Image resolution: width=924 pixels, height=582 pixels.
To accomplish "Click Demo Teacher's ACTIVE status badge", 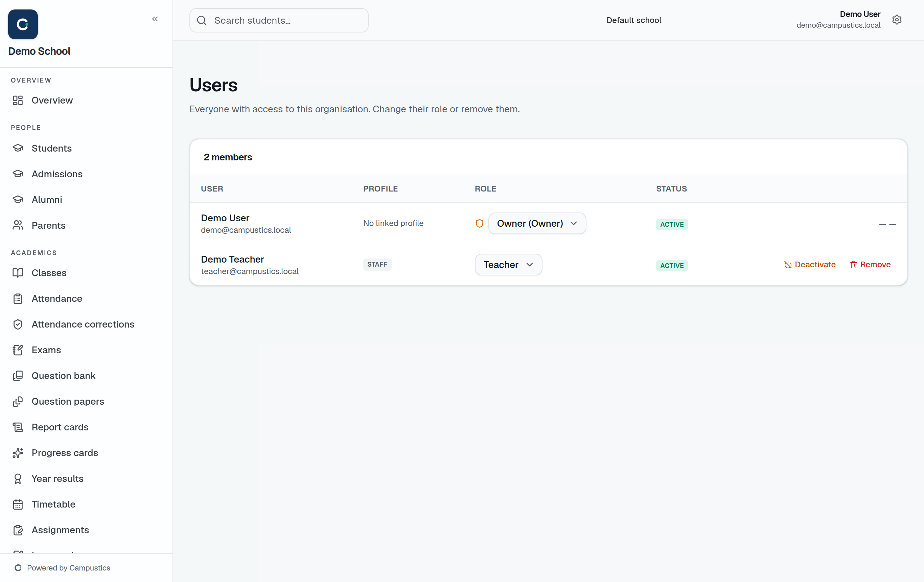I will tap(671, 265).
